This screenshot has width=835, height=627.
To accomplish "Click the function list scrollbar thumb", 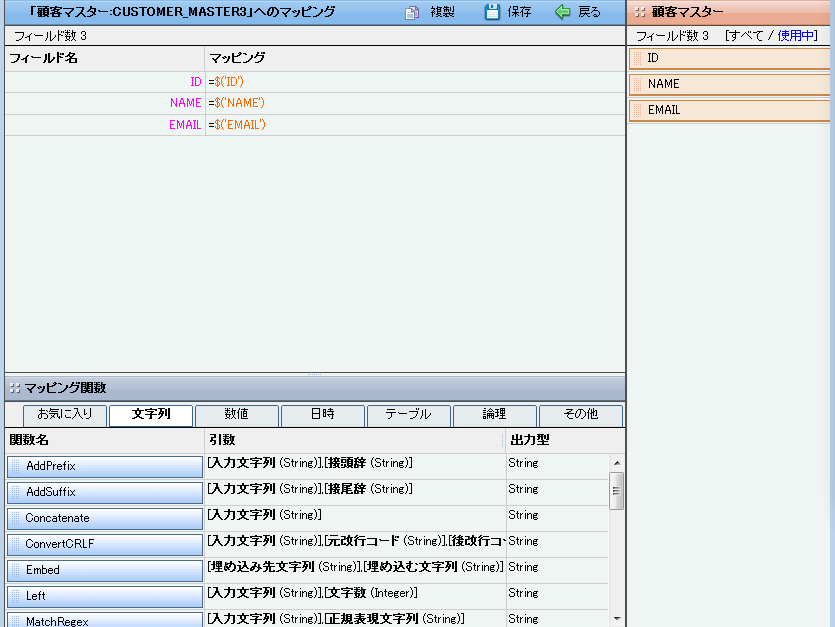I will 617,491.
